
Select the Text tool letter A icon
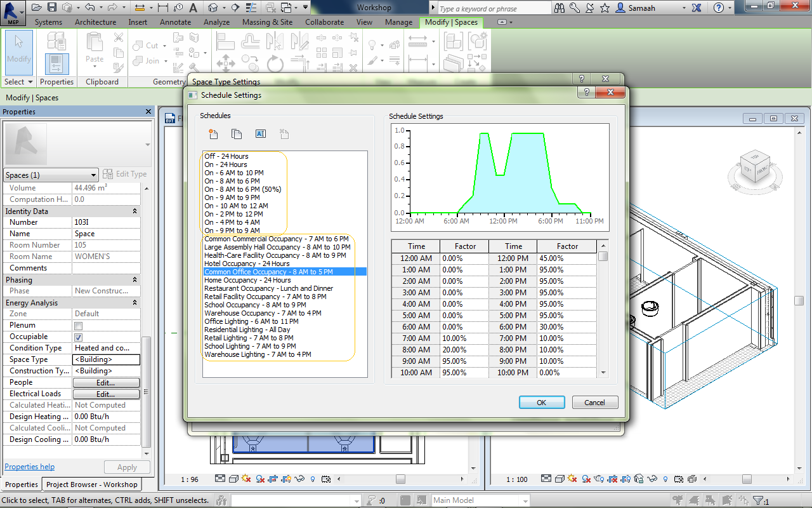point(193,8)
